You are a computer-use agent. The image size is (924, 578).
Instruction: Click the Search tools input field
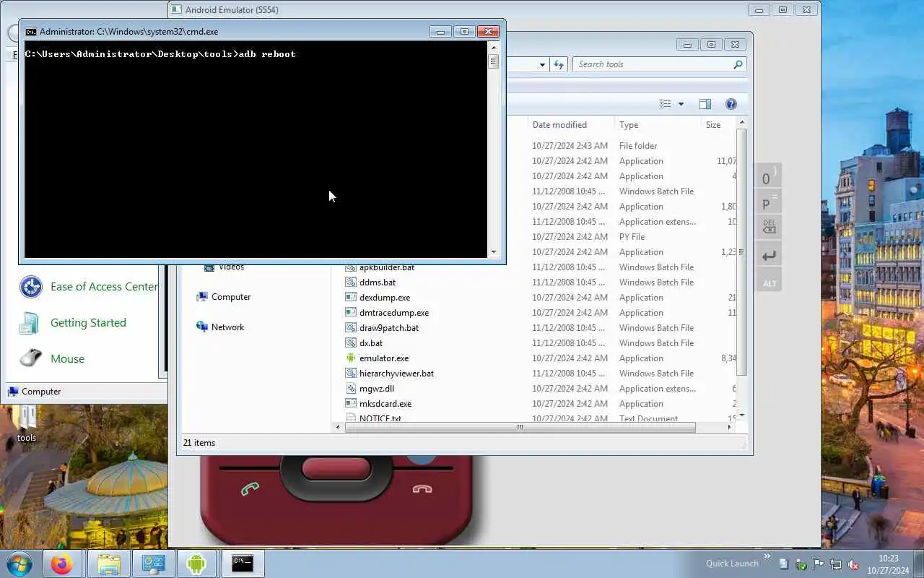point(653,64)
